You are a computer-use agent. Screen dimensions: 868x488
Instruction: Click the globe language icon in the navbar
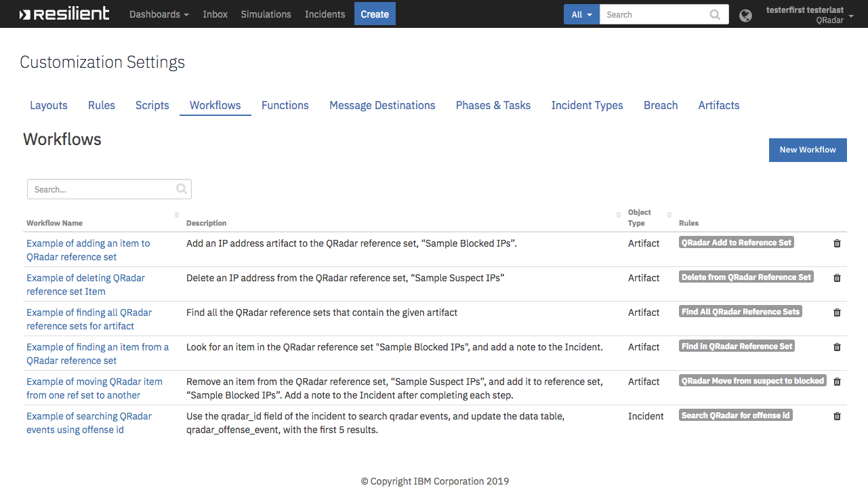click(745, 14)
